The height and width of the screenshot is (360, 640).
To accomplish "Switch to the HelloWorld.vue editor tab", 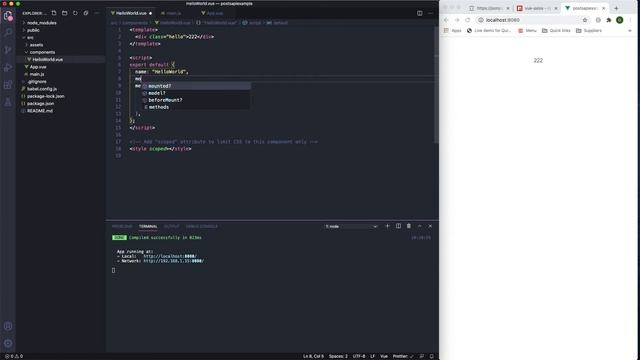I will [x=131, y=13].
